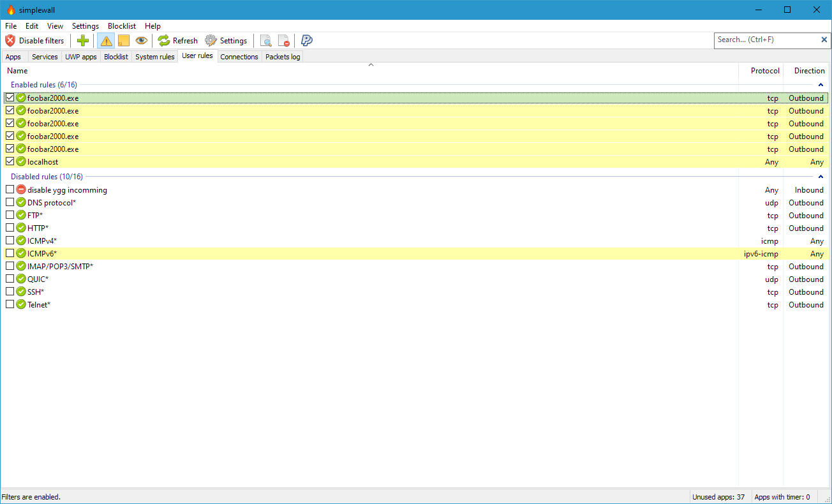
Task: Click the Disable filters shield icon
Action: (9, 40)
